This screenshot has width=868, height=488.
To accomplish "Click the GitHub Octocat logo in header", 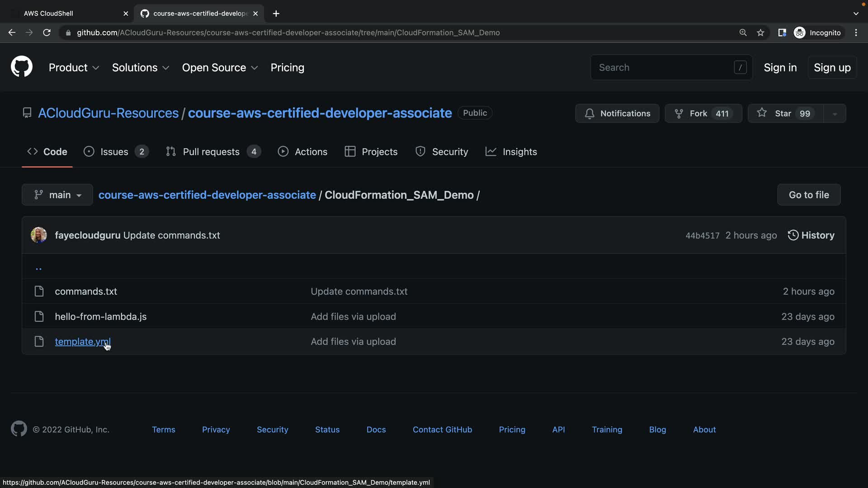I will (x=21, y=67).
